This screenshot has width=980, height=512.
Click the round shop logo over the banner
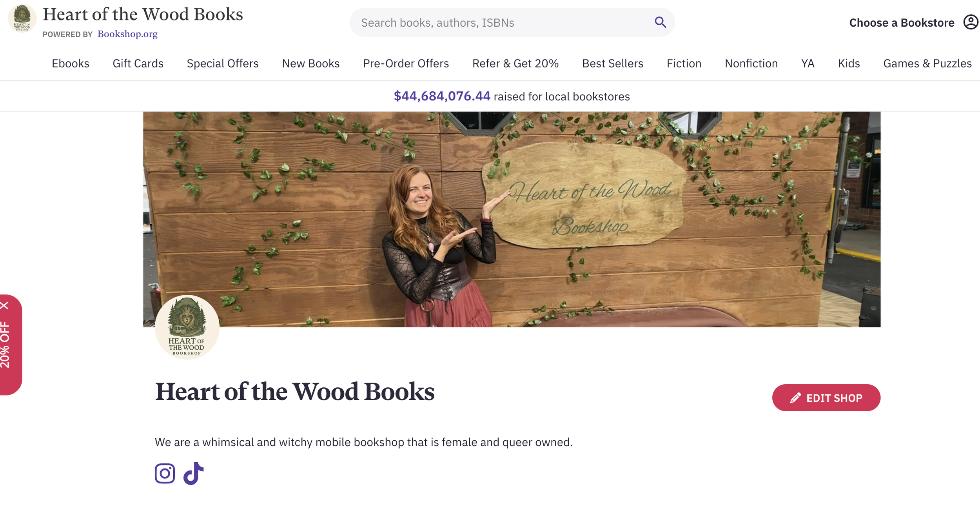point(187,327)
